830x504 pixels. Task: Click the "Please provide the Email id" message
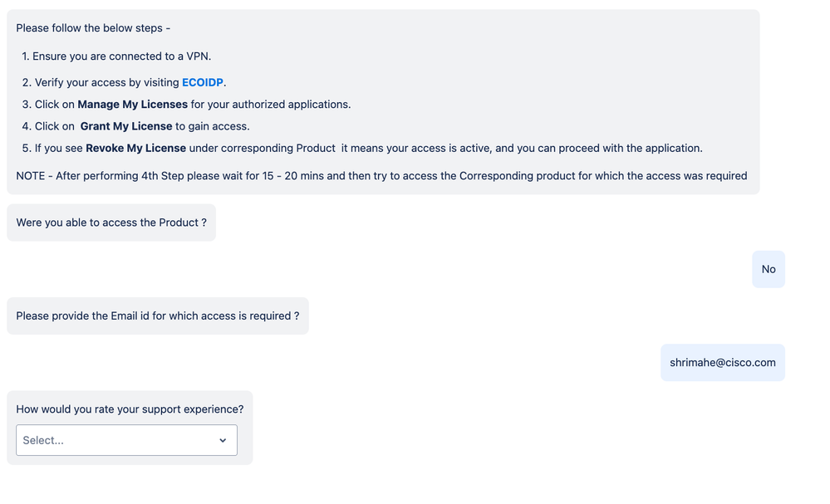pos(157,316)
